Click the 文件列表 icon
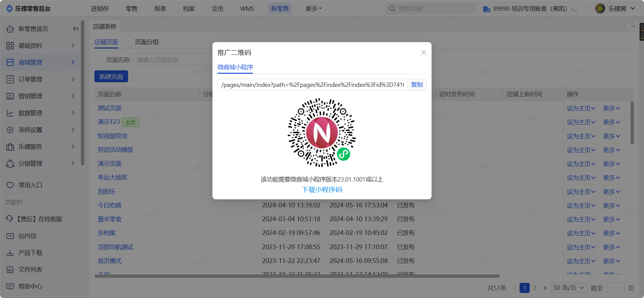644x298 pixels. point(10,270)
